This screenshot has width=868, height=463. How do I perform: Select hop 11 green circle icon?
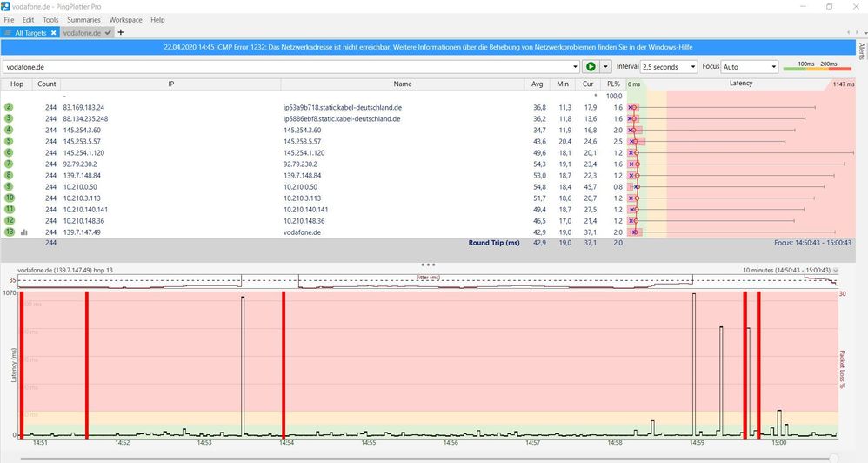[x=10, y=210]
